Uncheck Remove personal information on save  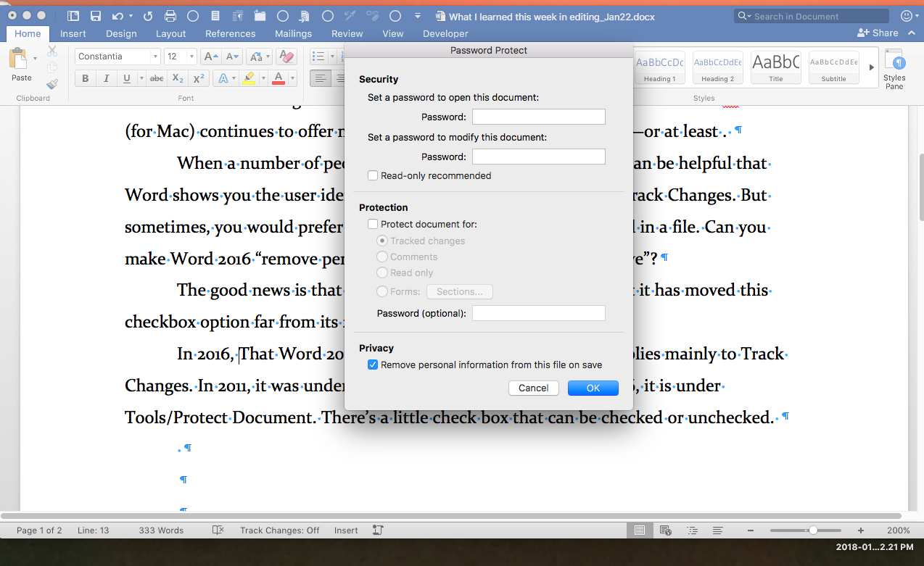[x=373, y=365]
